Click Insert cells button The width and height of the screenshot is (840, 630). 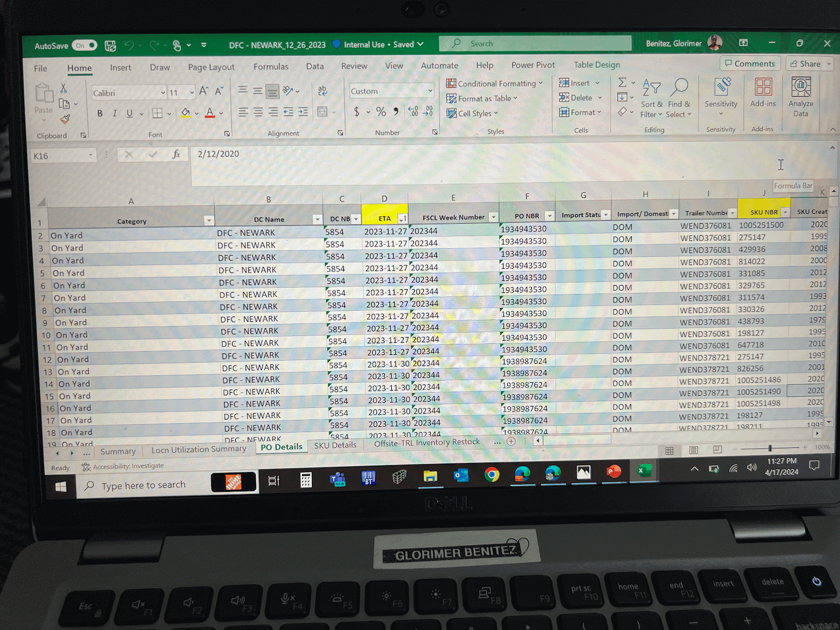pyautogui.click(x=579, y=83)
